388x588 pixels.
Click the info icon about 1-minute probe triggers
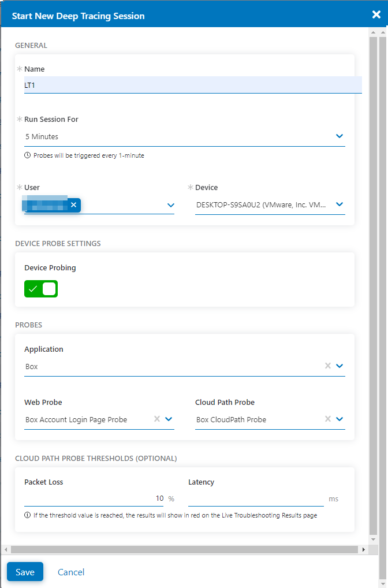tap(27, 155)
